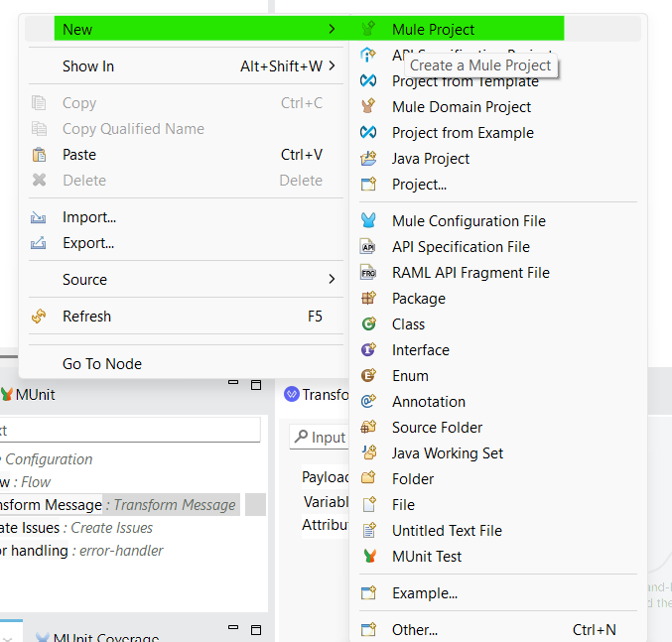Open the New submenu arrow

(332, 30)
